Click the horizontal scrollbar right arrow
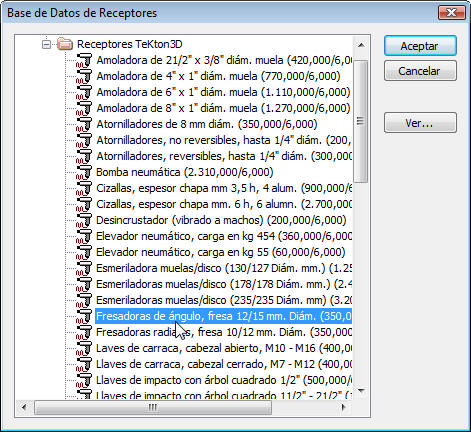The width and height of the screenshot is (471, 432). [344, 407]
